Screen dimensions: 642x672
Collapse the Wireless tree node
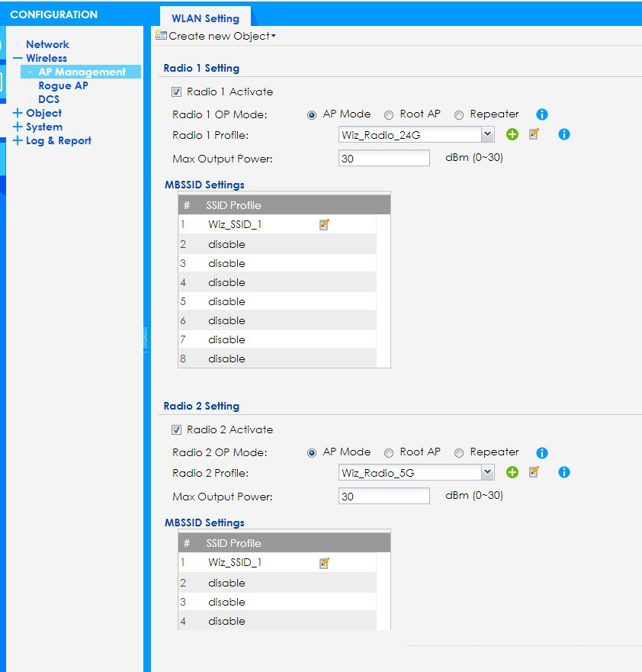(x=18, y=58)
